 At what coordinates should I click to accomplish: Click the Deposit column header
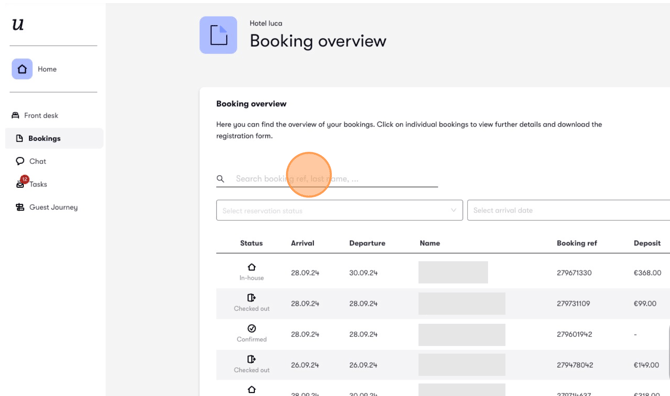tap(647, 243)
